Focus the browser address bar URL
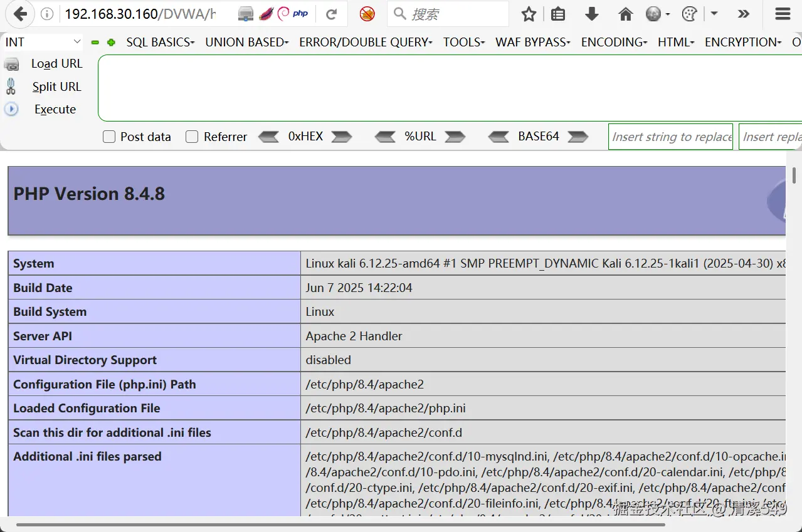This screenshot has height=532, width=802. pyautogui.click(x=140, y=14)
